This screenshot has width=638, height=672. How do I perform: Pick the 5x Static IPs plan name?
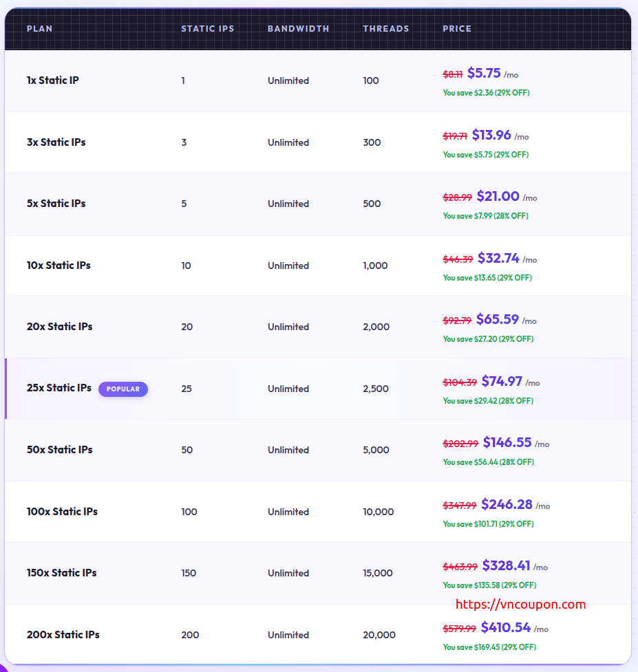[56, 204]
